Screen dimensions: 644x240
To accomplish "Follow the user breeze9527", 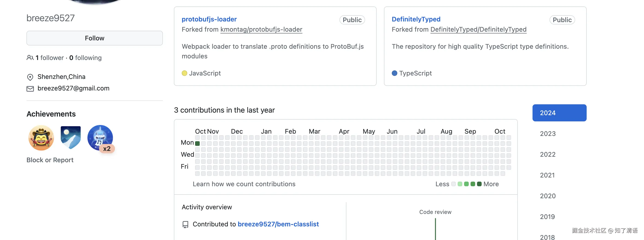I will (94, 38).
